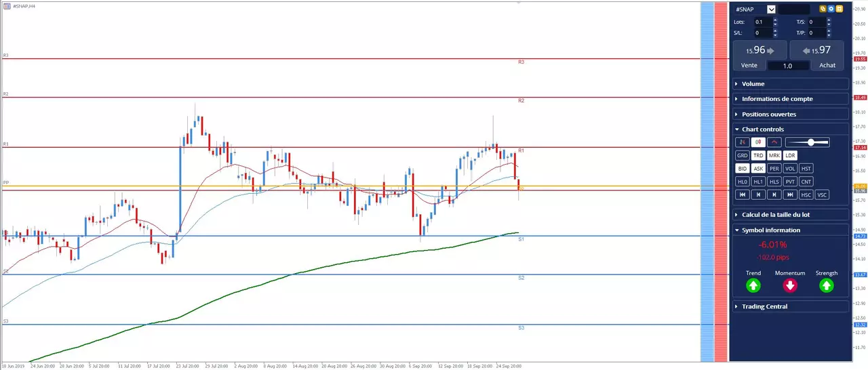Toggle the GRD grid button
The image size is (868, 370).
tap(743, 155)
